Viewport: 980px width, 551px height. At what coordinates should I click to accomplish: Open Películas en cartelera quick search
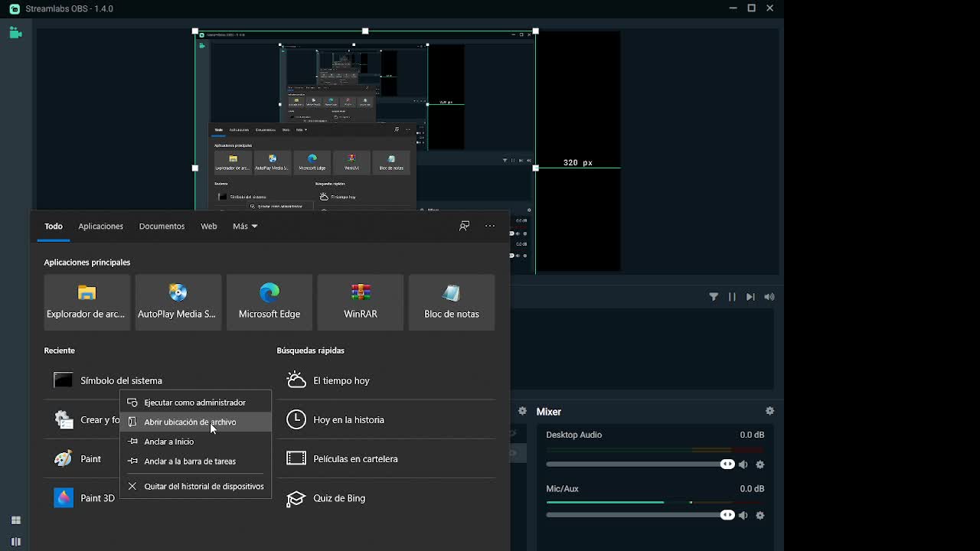386,459
